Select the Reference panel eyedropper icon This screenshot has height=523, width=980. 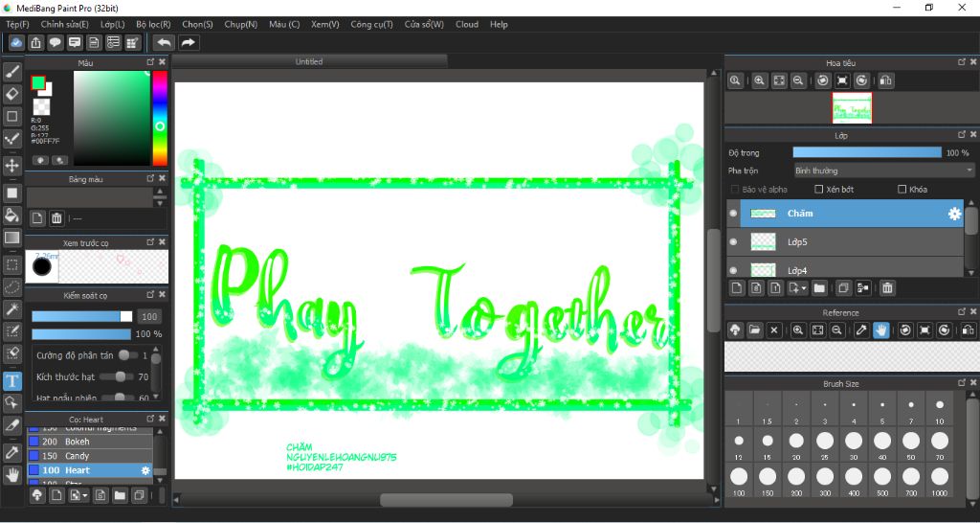point(862,330)
